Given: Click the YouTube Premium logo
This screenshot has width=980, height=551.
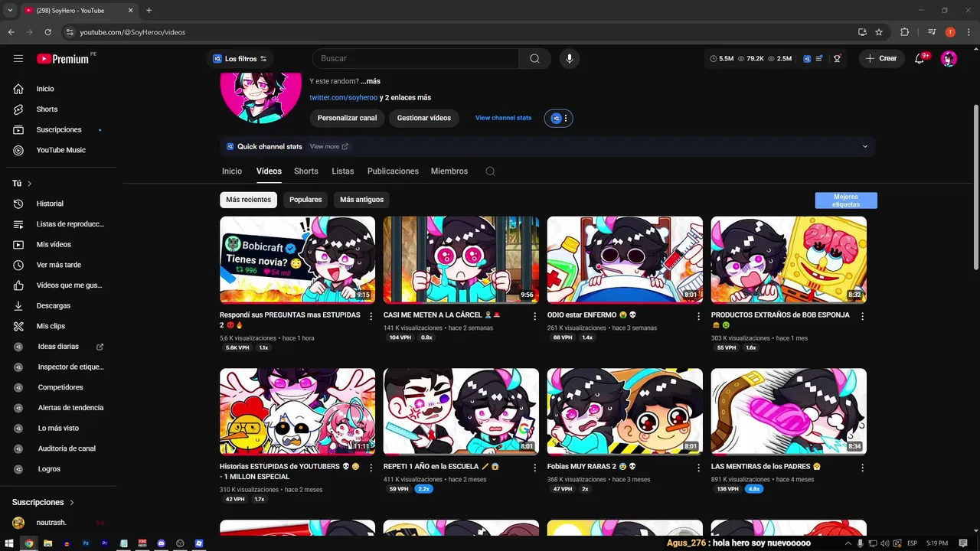Looking at the screenshot, I should click(64, 59).
